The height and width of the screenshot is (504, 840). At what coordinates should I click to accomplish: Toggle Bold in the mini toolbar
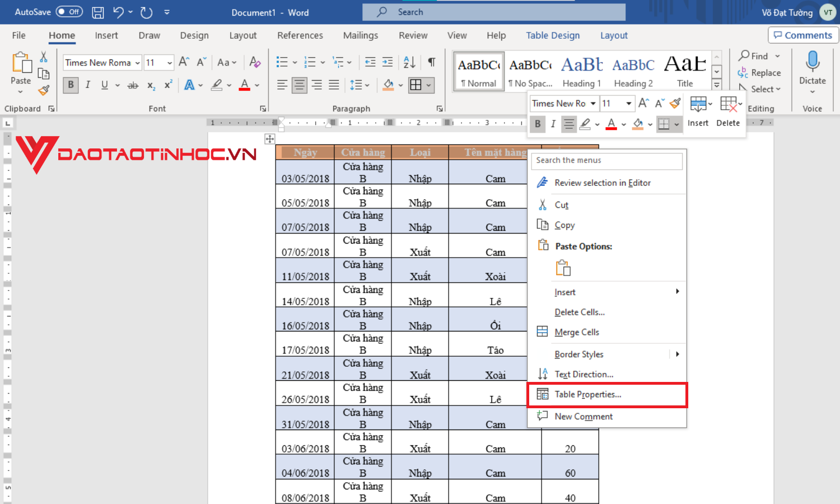pos(538,124)
